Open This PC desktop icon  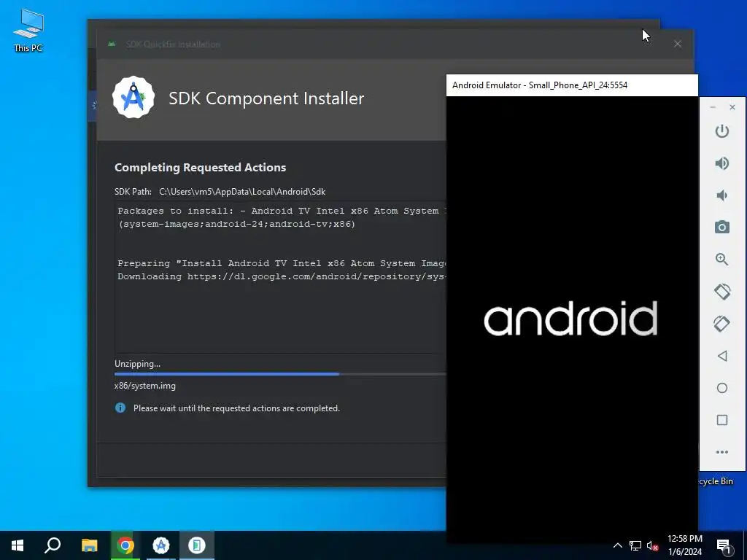coord(28,30)
